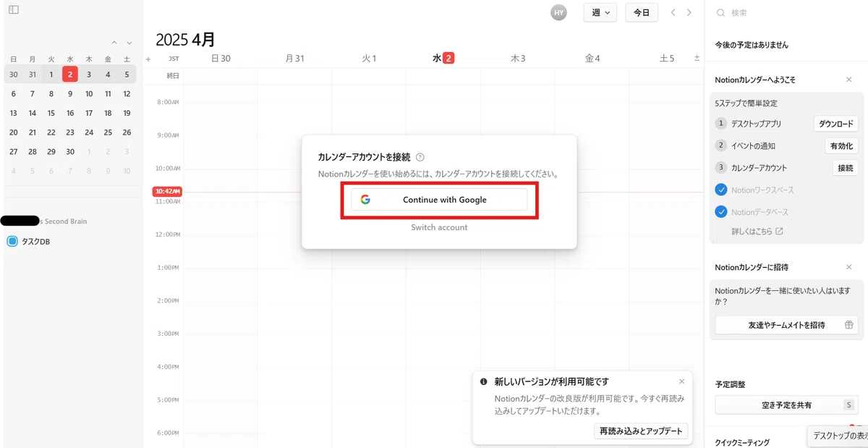Click the Switch account link

tap(439, 227)
